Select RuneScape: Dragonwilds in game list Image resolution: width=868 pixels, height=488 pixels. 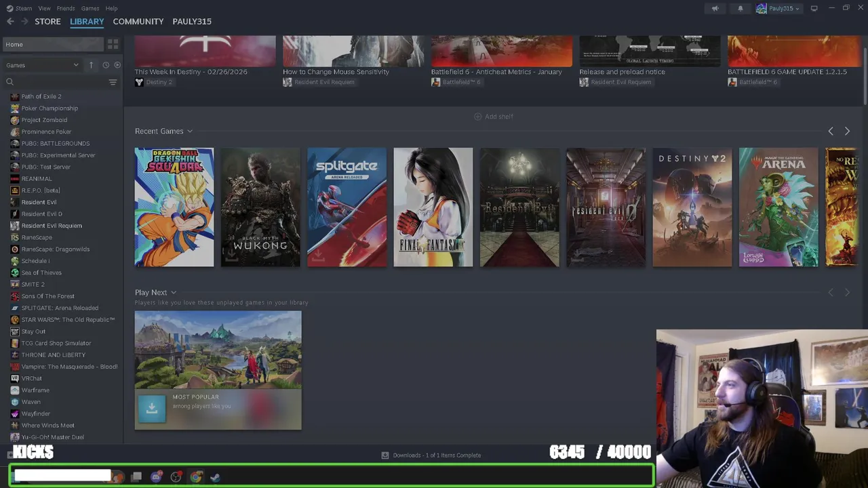tap(55, 249)
